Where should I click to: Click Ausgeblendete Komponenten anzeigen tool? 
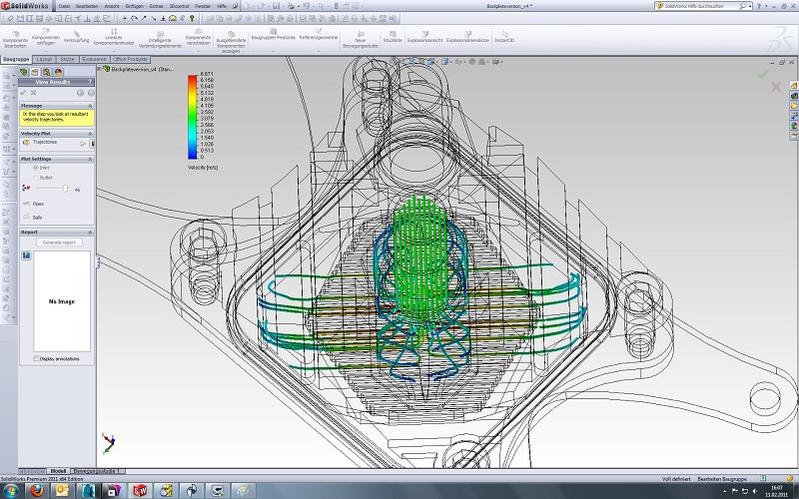point(231,42)
